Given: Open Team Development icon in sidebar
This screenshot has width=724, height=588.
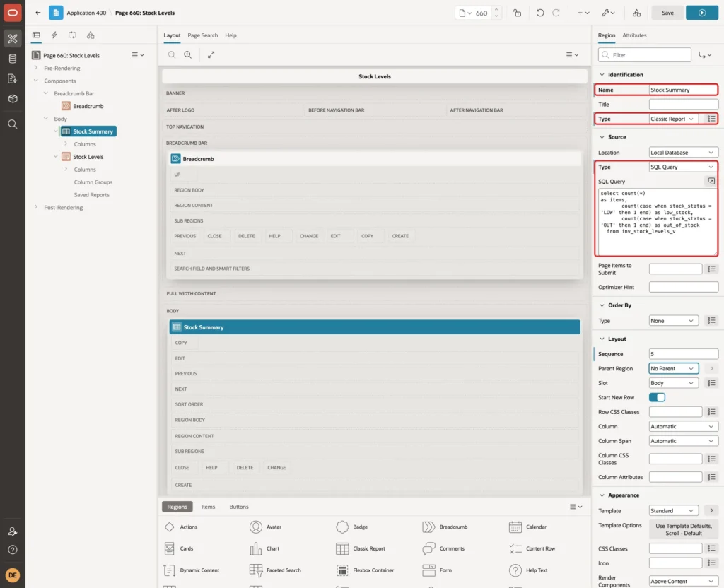Looking at the screenshot, I should pyautogui.click(x=13, y=78).
